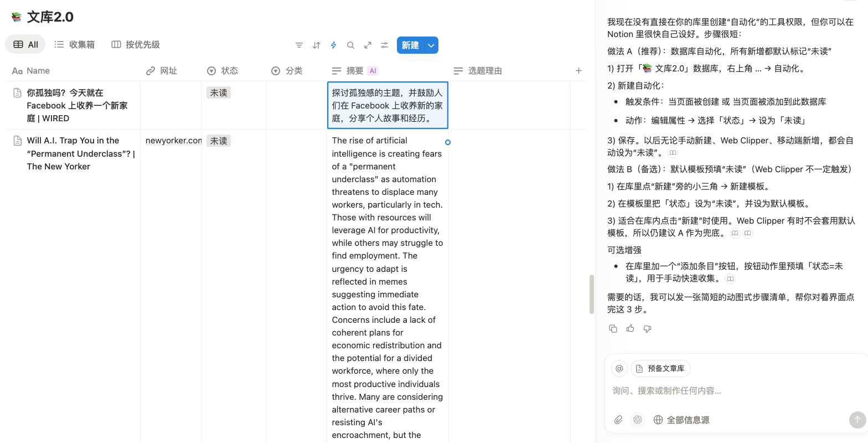Click the @ mention button in the chat box

619,368
